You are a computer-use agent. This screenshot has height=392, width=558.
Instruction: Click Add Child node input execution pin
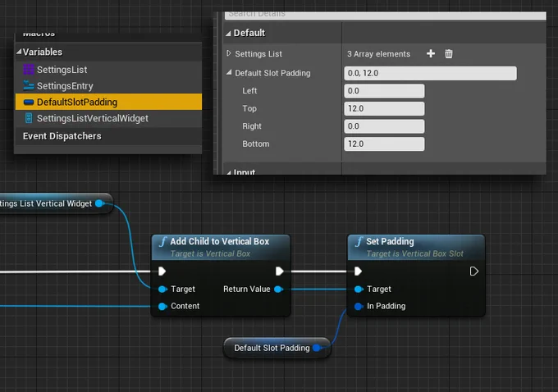click(162, 271)
